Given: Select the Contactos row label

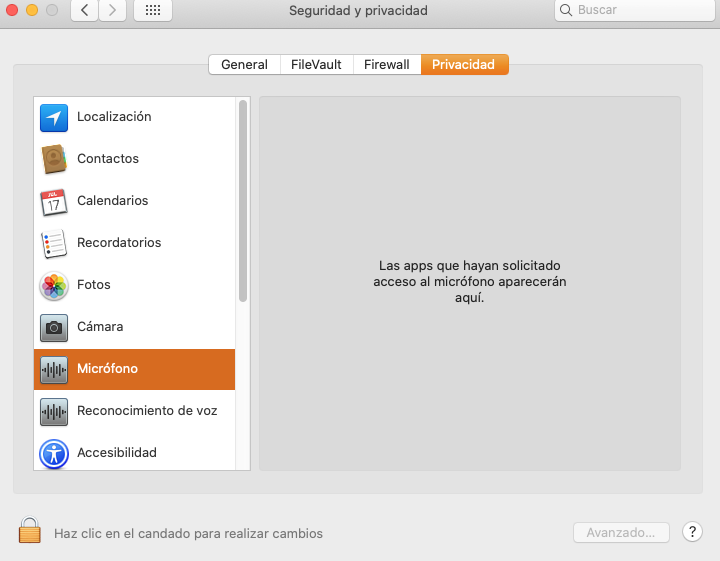Looking at the screenshot, I should [x=108, y=158].
